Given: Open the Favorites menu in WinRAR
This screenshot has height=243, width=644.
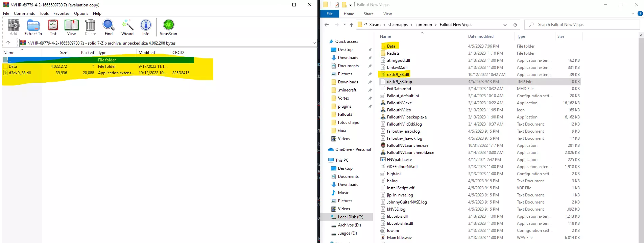Looking at the screenshot, I should (x=61, y=13).
